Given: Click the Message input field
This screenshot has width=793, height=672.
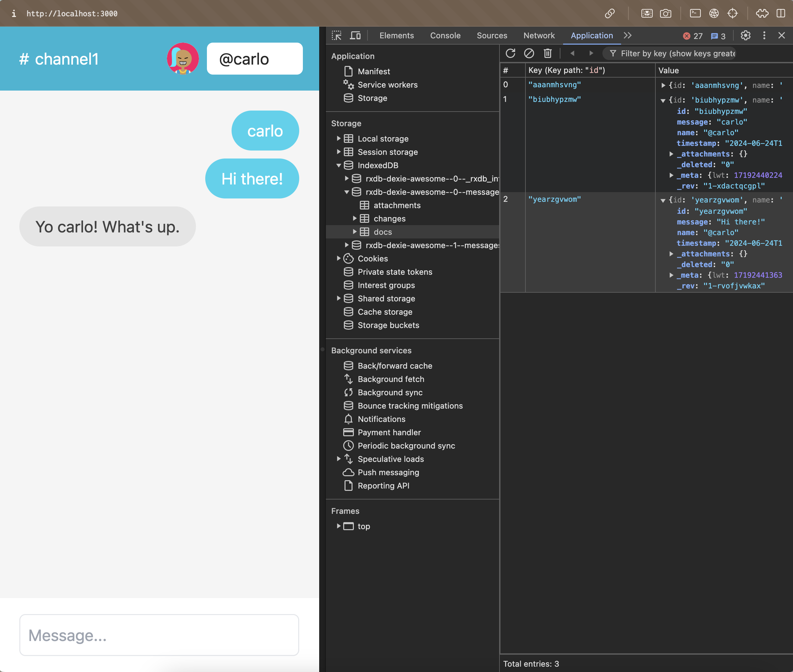Looking at the screenshot, I should (159, 635).
